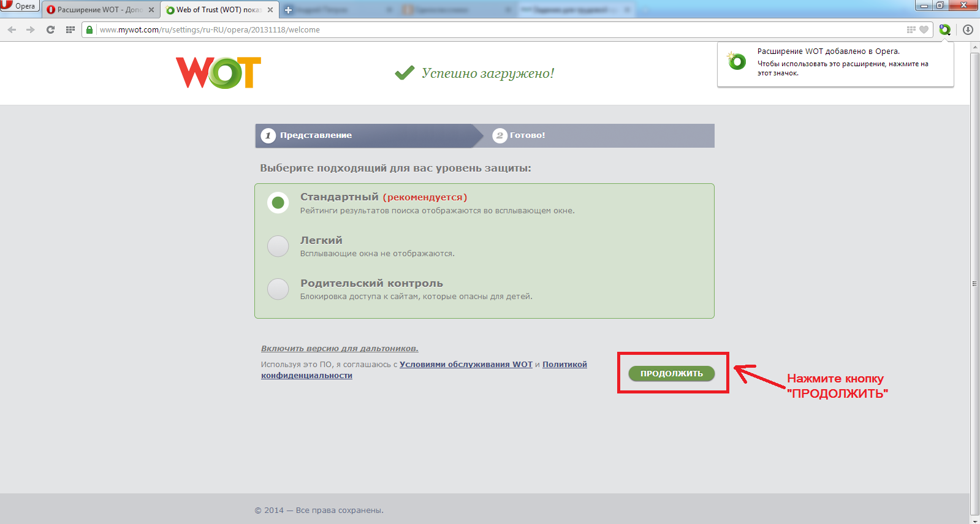Image resolution: width=980 pixels, height=524 pixels.
Task: Reload the page with the refresh icon
Action: pos(50,29)
